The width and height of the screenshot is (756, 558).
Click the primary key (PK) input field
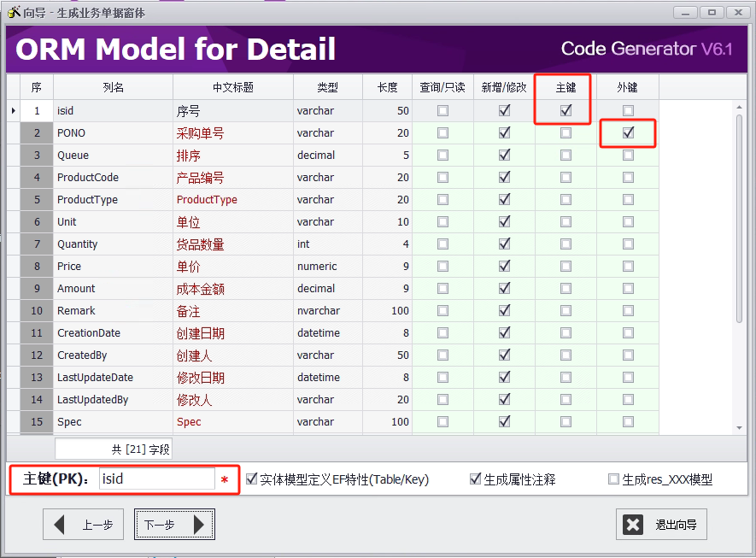156,479
